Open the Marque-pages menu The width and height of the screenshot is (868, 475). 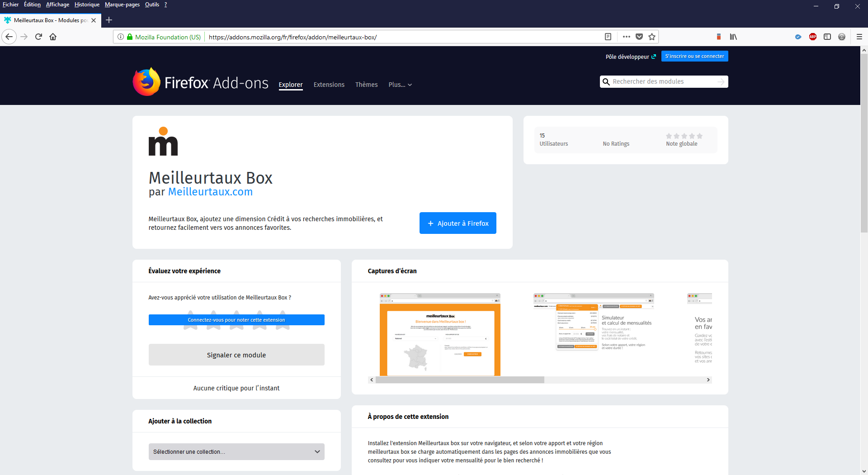(122, 5)
